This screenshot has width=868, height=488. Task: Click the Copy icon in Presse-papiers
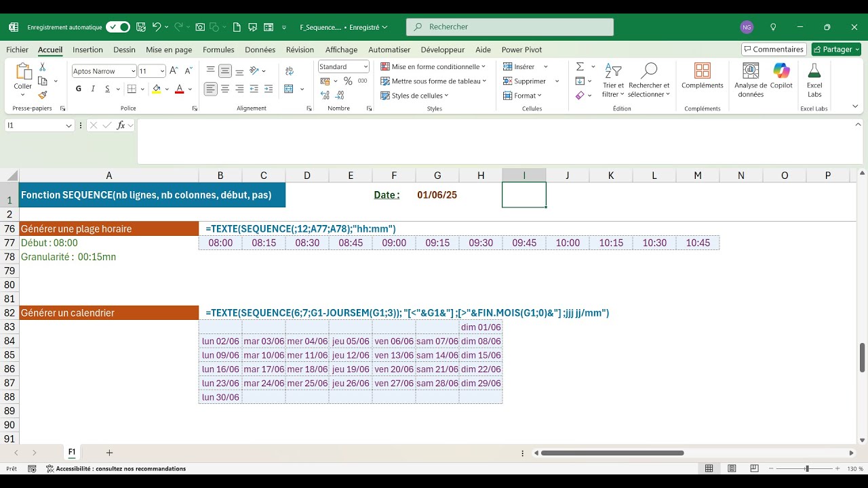pos(43,81)
